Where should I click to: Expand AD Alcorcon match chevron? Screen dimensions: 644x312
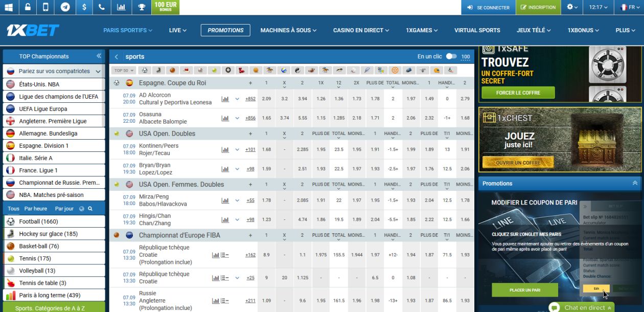pos(237,99)
